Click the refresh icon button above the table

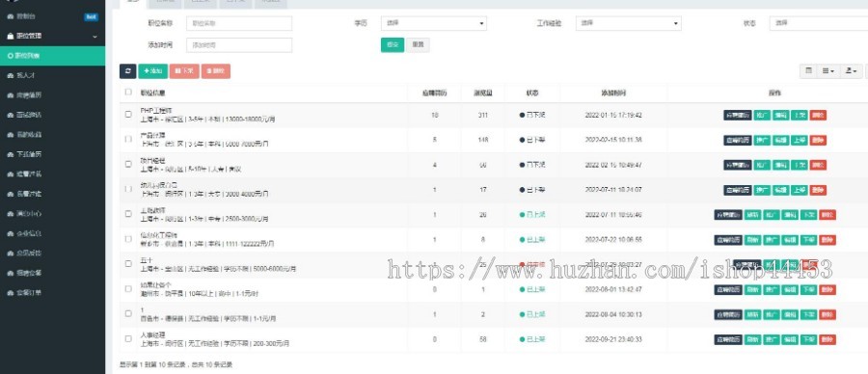[128, 70]
